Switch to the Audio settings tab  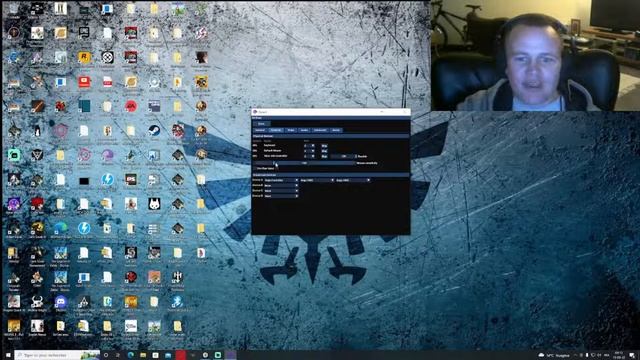coord(304,130)
